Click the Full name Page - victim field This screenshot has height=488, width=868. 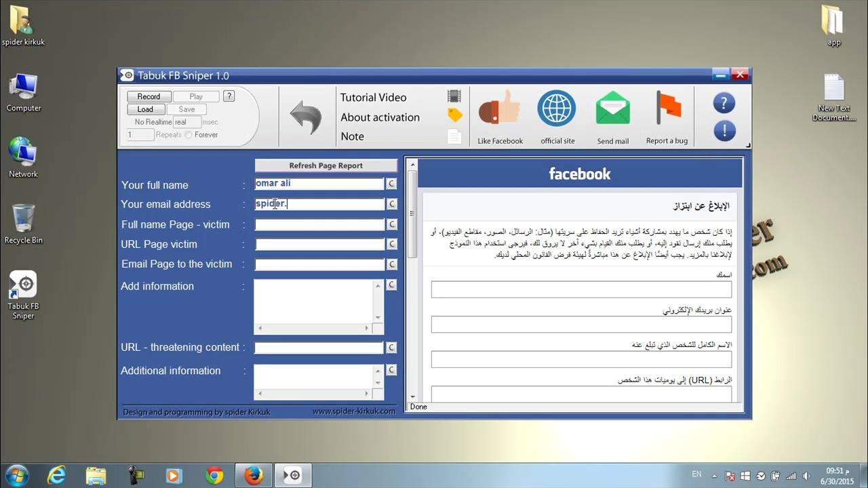[319, 224]
